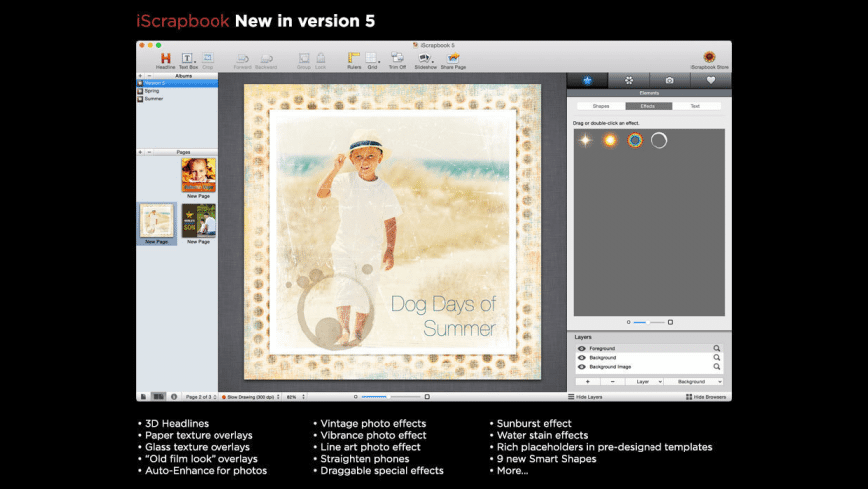868x489 pixels.
Task: Adjust the canvas zoom slider
Action: click(377, 397)
